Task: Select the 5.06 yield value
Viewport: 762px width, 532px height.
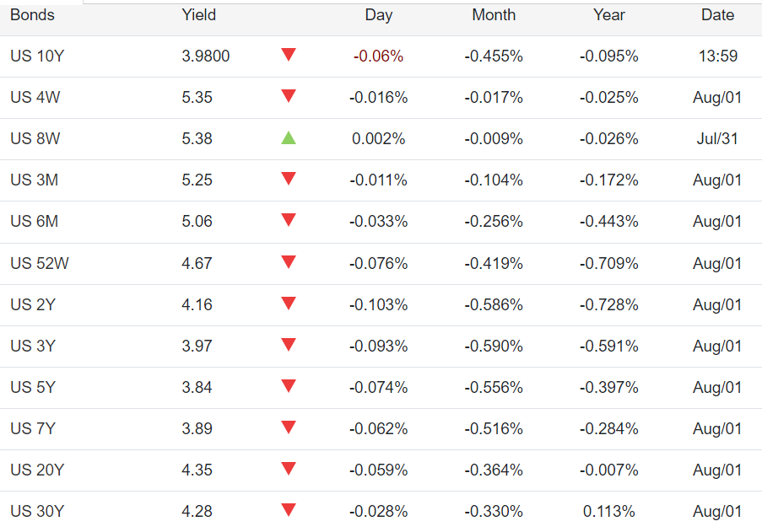Action: pyautogui.click(x=197, y=221)
